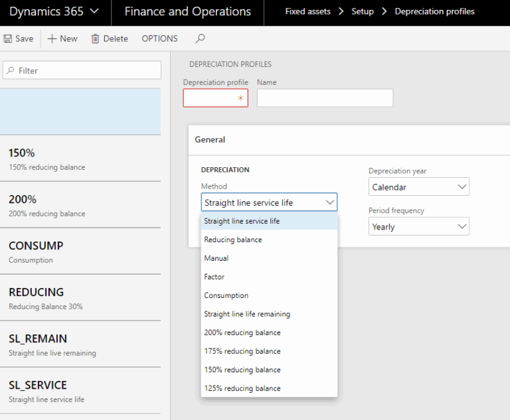
Task: Open the Dynamics 365 dropdown chevron
Action: (94, 11)
